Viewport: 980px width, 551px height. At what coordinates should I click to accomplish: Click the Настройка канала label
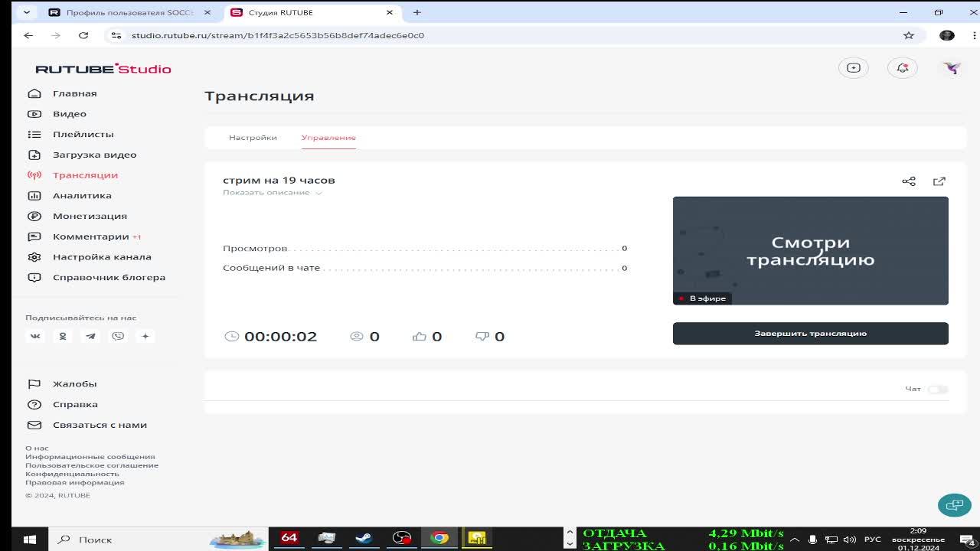click(x=102, y=257)
